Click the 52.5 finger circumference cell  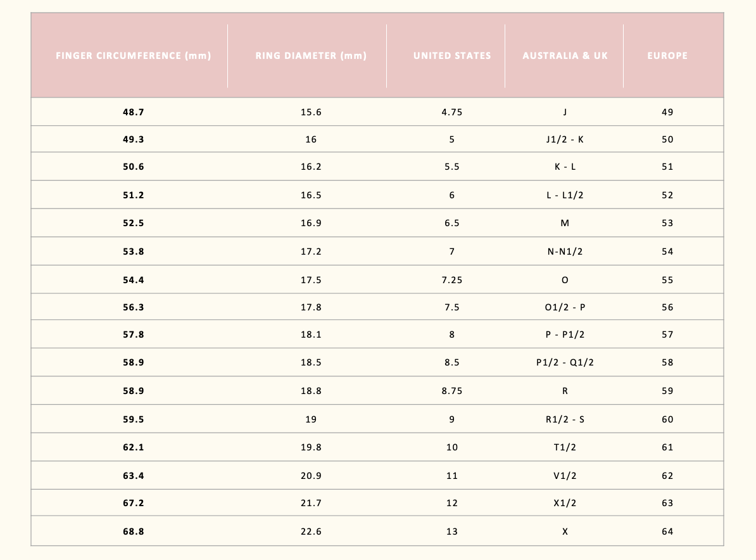[133, 224]
